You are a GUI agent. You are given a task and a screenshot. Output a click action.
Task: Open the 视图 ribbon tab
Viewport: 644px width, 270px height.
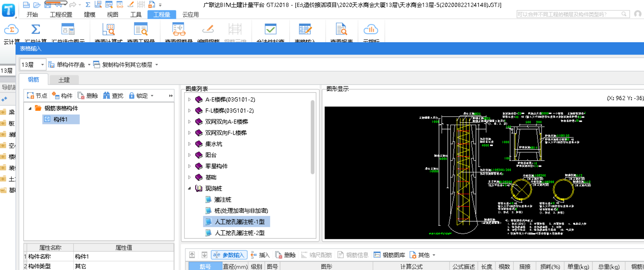112,14
